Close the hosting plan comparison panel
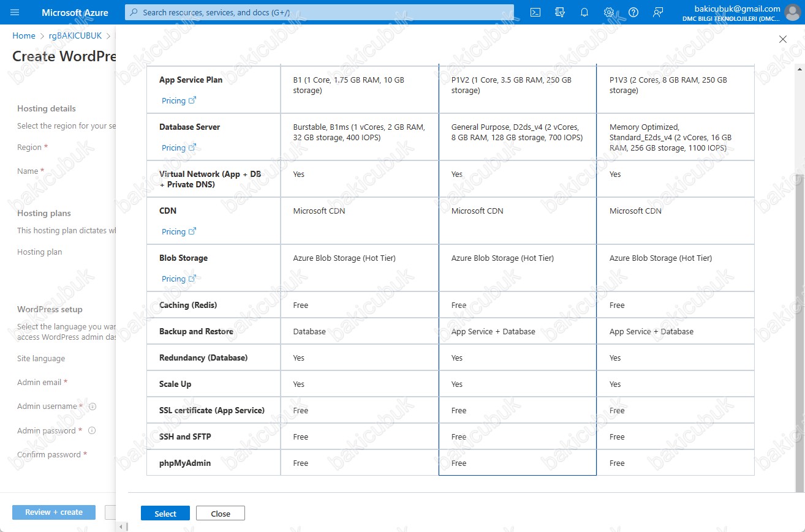Image resolution: width=805 pixels, height=532 pixels. [x=782, y=39]
